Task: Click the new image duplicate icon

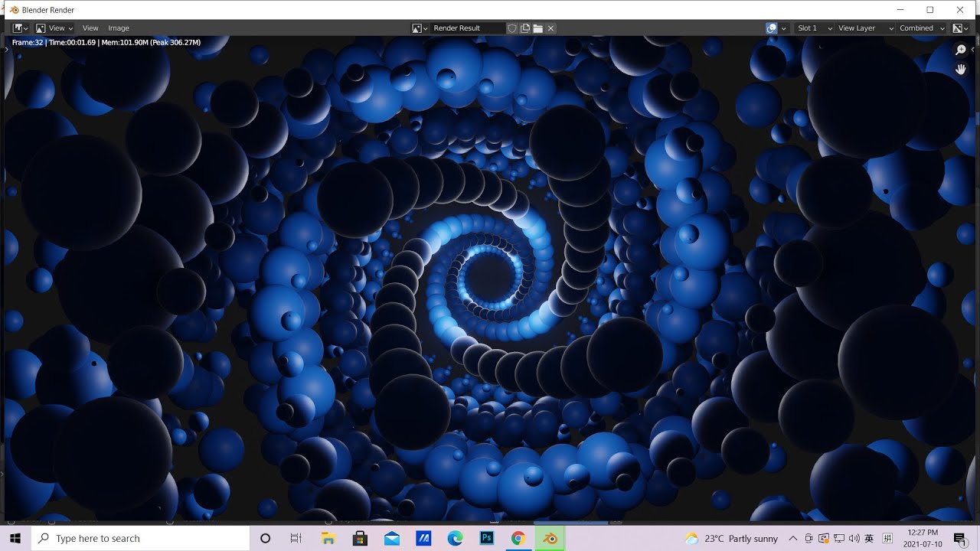Action: click(525, 28)
